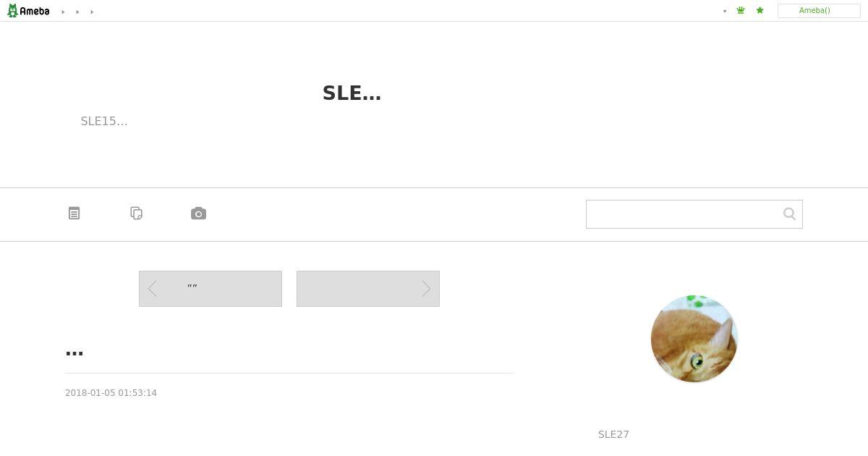Open the copy pages icon
This screenshot has height=456, width=868.
point(136,214)
